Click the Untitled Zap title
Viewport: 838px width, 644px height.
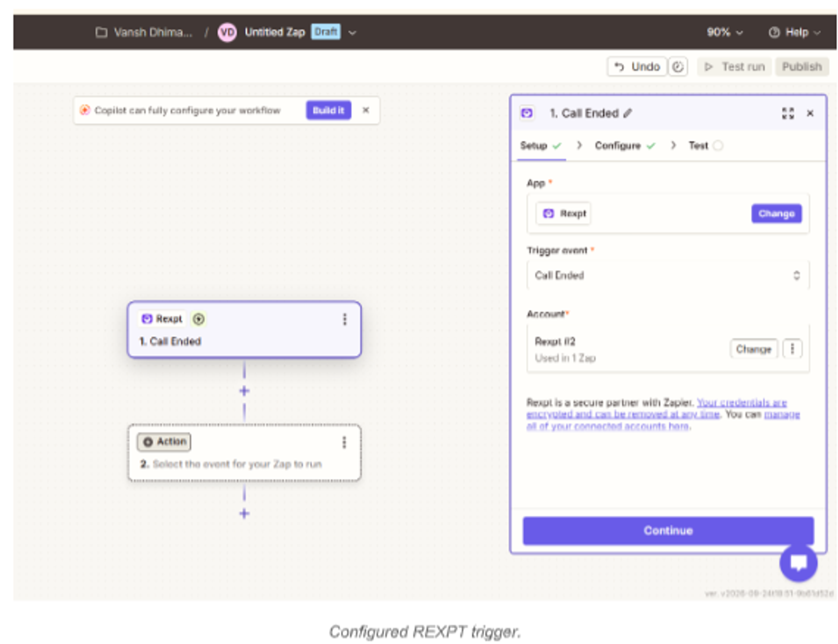tap(275, 32)
